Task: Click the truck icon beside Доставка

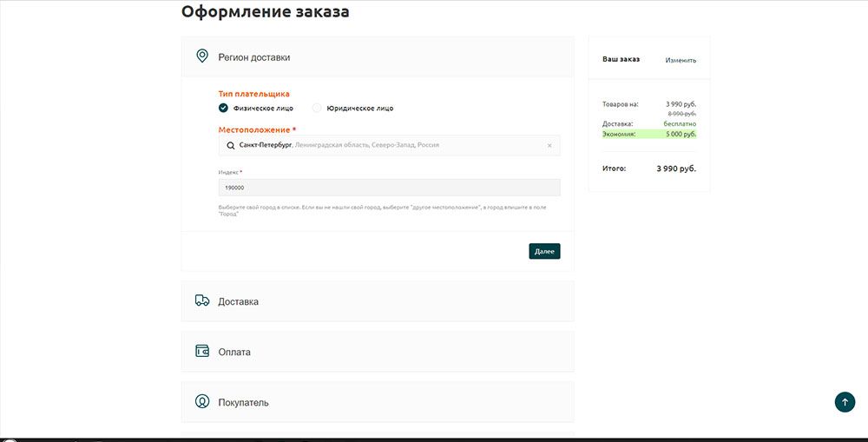Action: (x=202, y=300)
